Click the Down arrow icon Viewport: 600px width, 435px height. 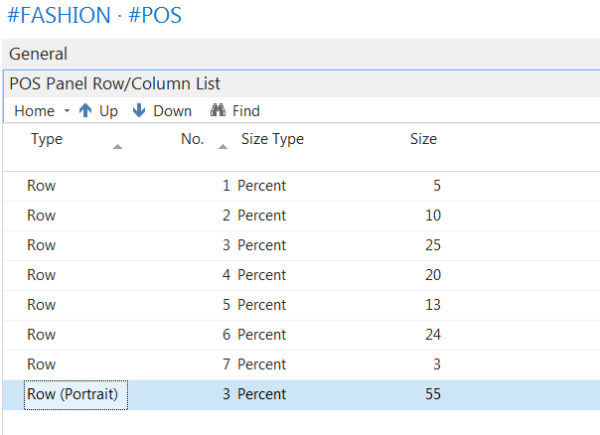(139, 111)
